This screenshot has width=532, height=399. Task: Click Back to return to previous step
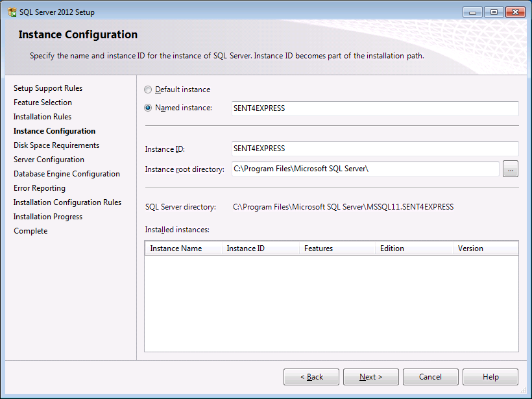coord(311,376)
